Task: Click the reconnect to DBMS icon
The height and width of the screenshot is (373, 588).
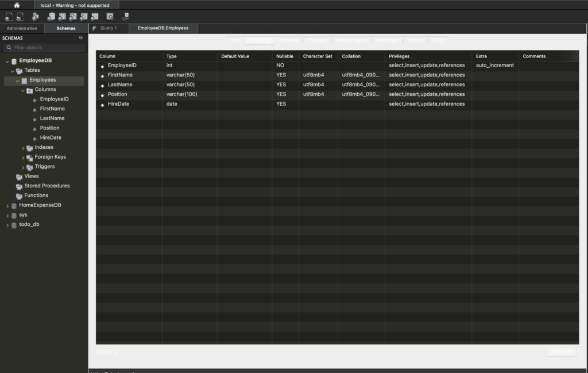Action: pyautogui.click(x=126, y=17)
